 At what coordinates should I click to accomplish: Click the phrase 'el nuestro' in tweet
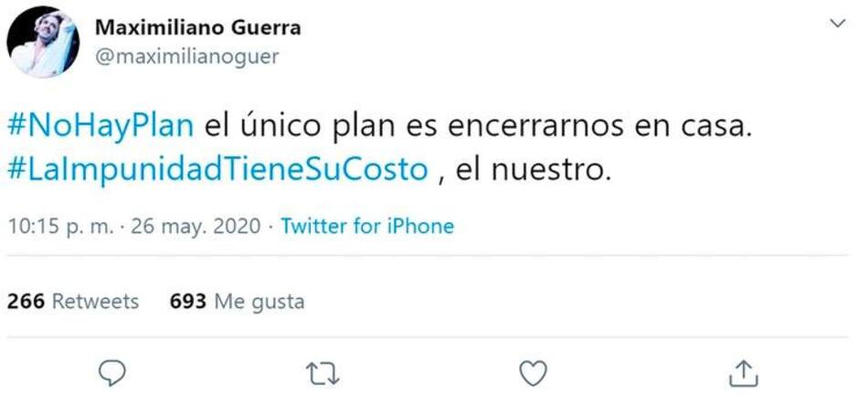tap(534, 171)
